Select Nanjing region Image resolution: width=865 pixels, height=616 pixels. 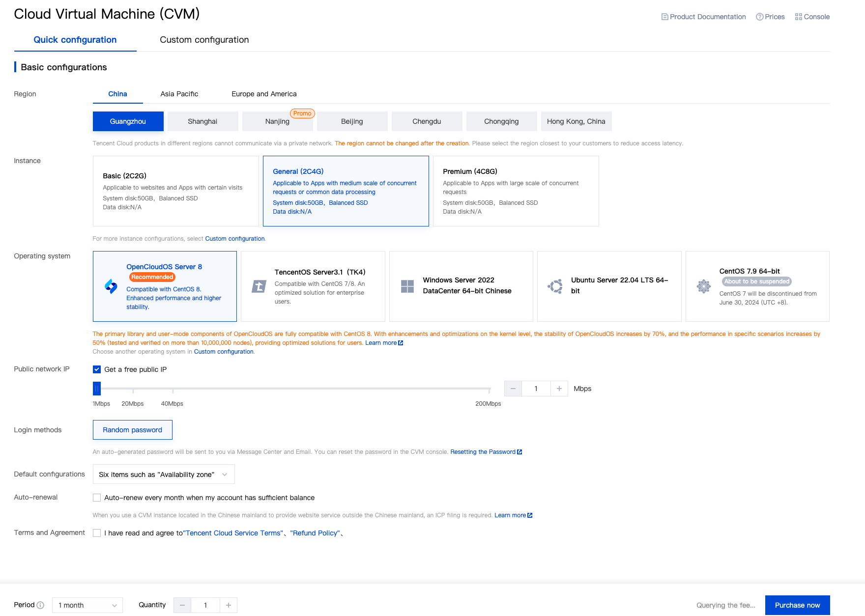coord(278,121)
